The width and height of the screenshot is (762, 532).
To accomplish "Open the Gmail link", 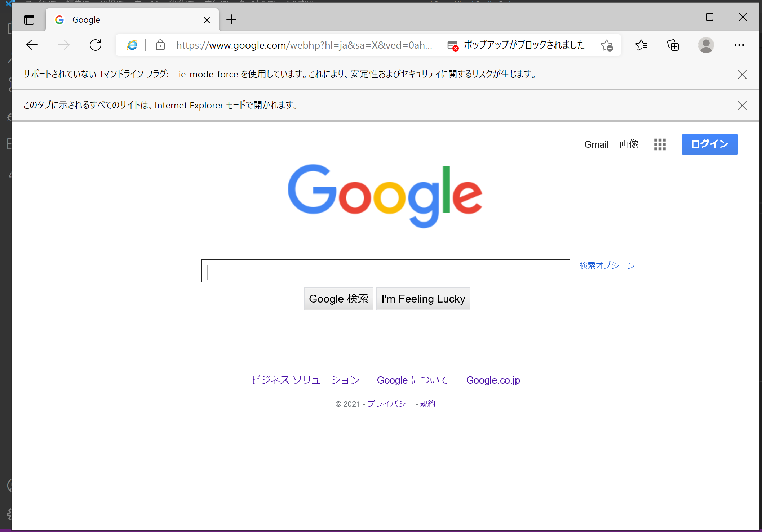I will click(596, 144).
